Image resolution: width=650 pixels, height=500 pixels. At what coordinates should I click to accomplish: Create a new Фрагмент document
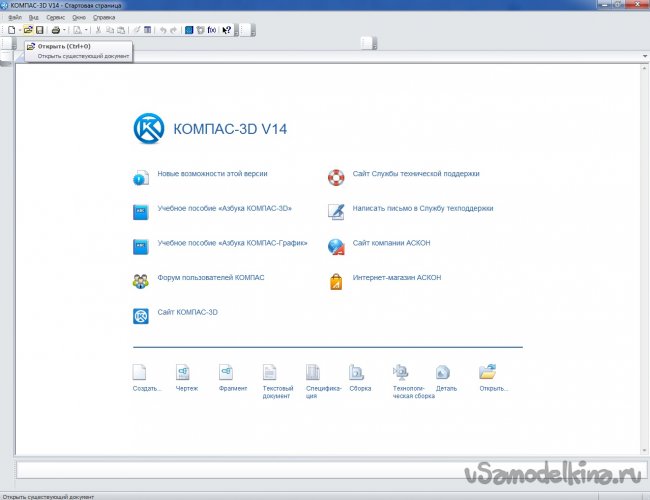click(226, 373)
